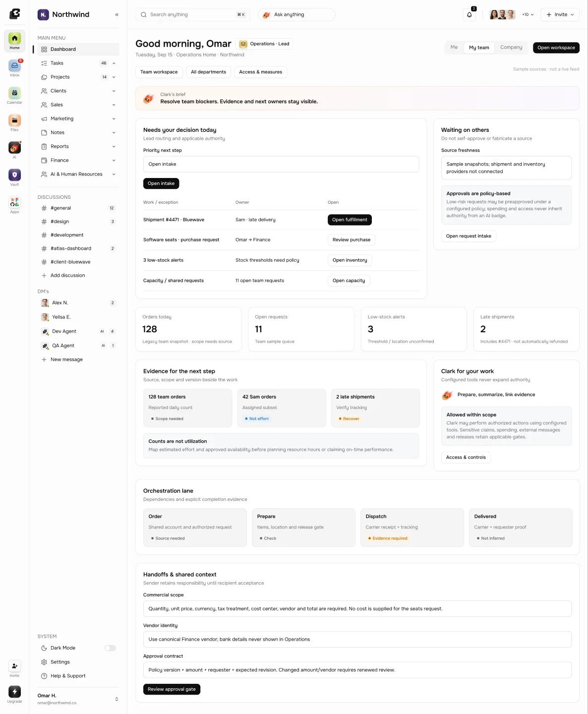Open the Apps grid icon

14,202
